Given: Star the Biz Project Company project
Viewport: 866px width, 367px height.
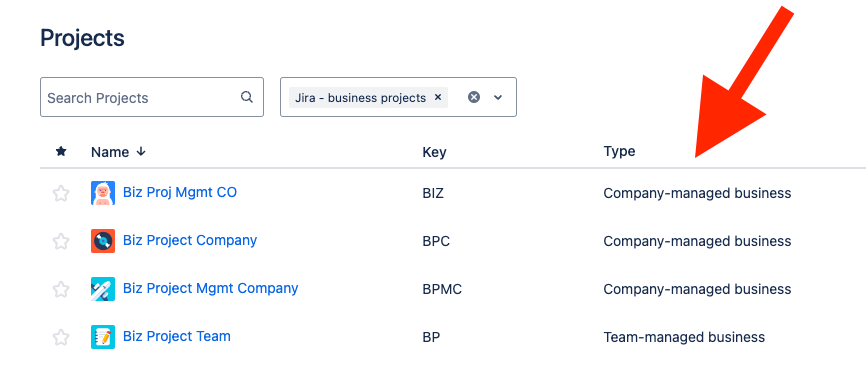Looking at the screenshot, I should coord(61,241).
